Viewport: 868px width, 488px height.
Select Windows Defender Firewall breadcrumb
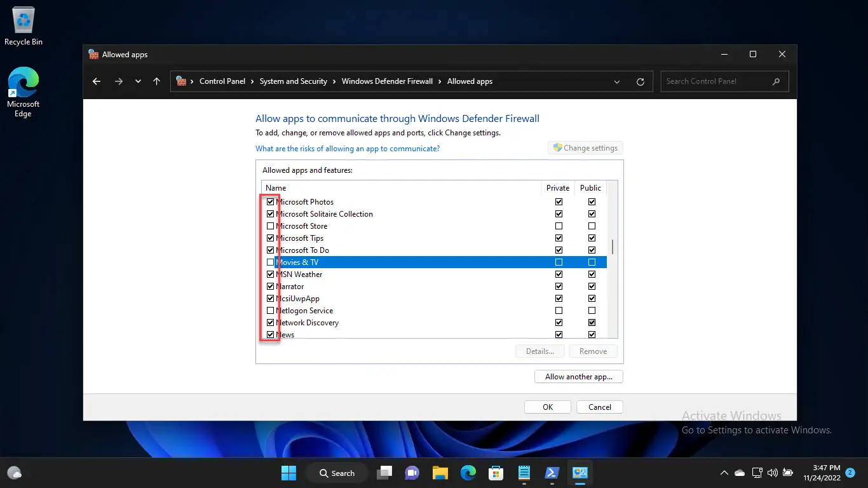pyautogui.click(x=387, y=81)
